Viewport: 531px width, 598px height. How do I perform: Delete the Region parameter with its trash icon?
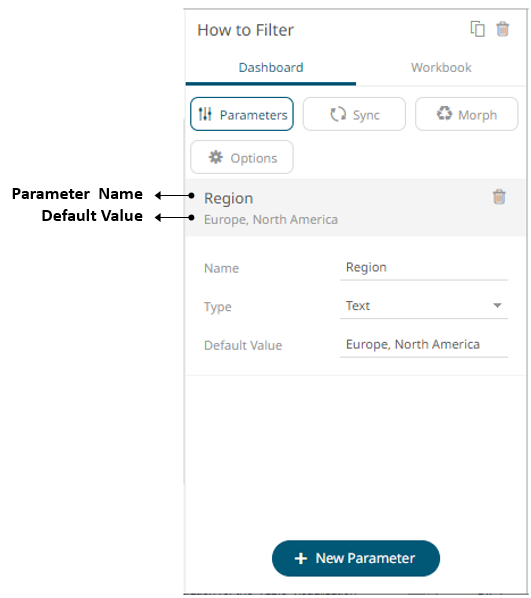point(499,197)
